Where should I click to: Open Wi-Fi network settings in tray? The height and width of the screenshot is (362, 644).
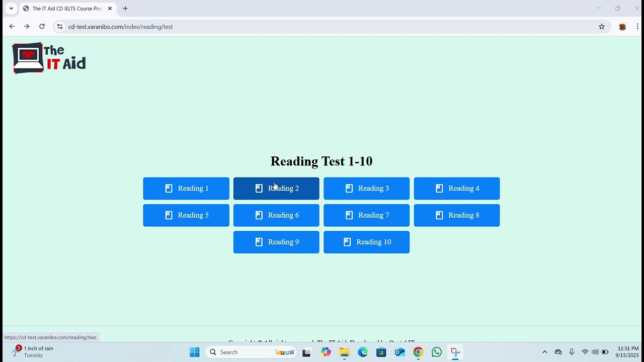pos(585,352)
